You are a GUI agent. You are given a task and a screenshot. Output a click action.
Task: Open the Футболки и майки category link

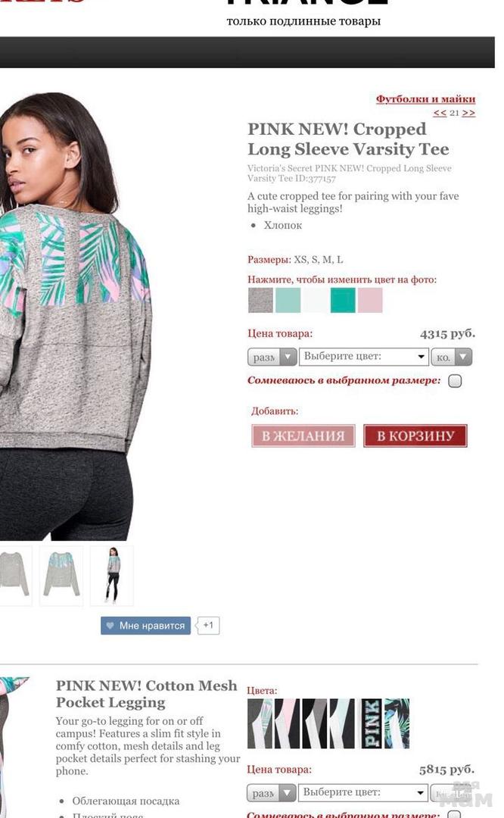click(x=425, y=98)
